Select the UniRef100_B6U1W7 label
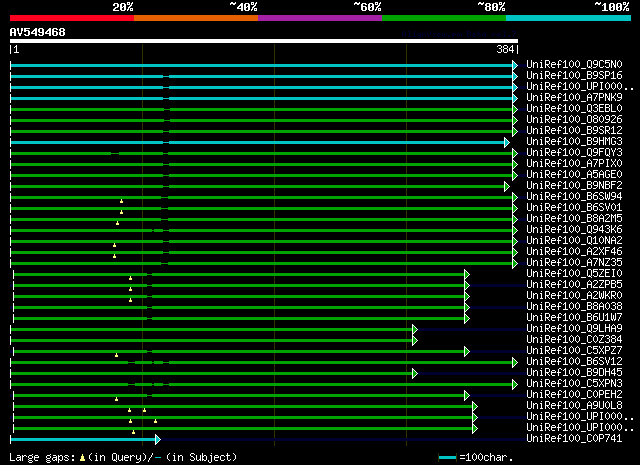Viewport: 640px width, 465px height. tap(574, 318)
